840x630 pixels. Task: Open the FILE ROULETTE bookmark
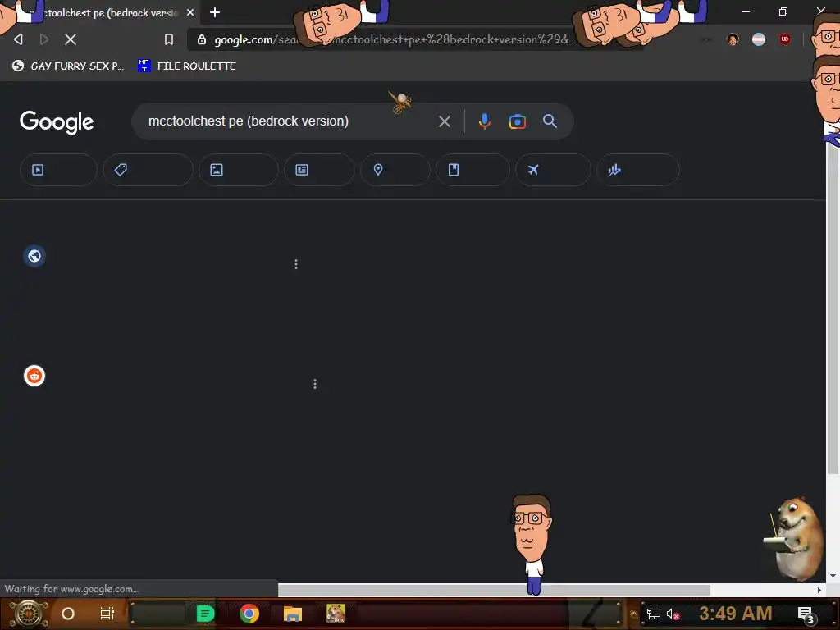187,66
